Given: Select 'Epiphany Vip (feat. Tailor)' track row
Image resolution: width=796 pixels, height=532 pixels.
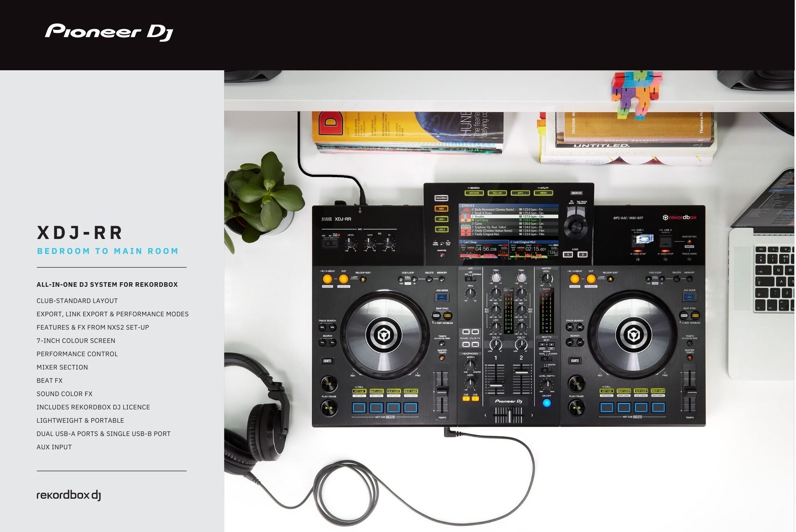Looking at the screenshot, I should point(508,227).
